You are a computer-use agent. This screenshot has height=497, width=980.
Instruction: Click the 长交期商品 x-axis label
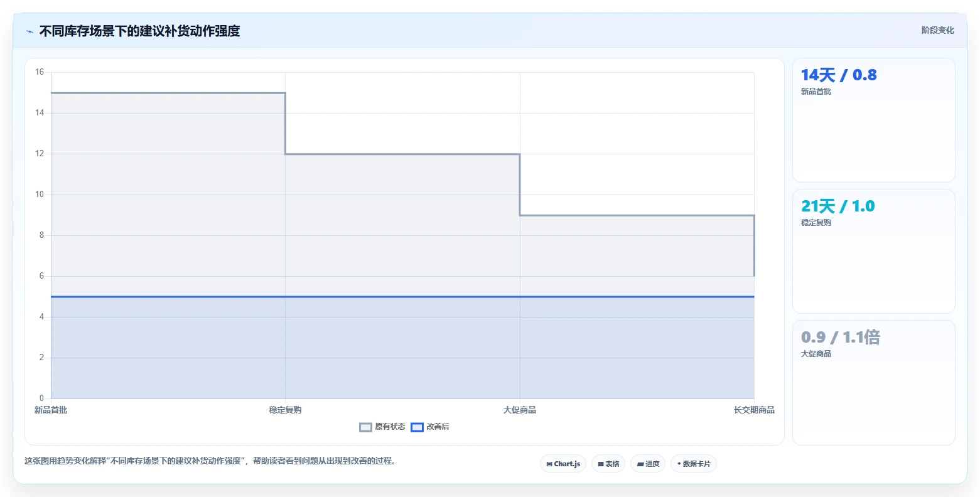point(754,410)
